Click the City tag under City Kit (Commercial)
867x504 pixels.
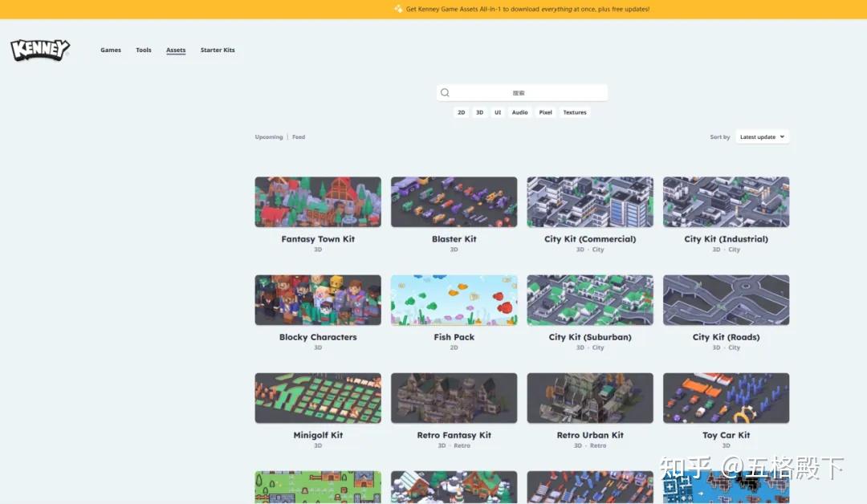pyautogui.click(x=598, y=250)
